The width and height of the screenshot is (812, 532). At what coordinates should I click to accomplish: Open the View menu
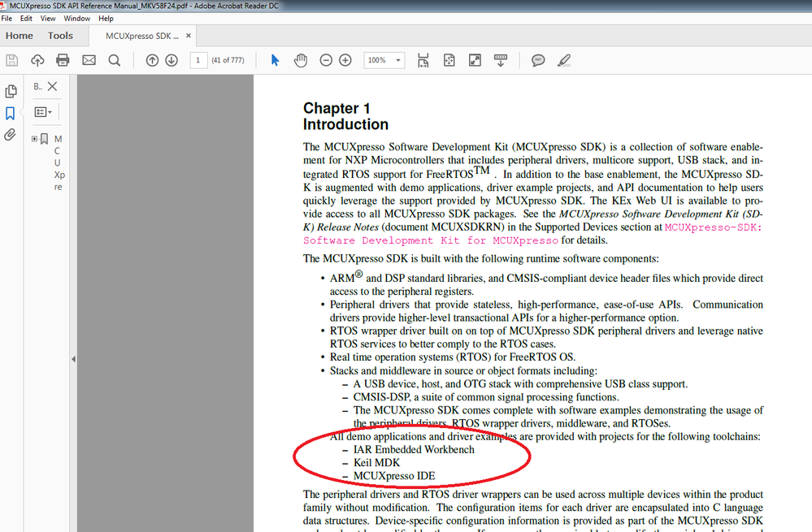pyautogui.click(x=48, y=18)
